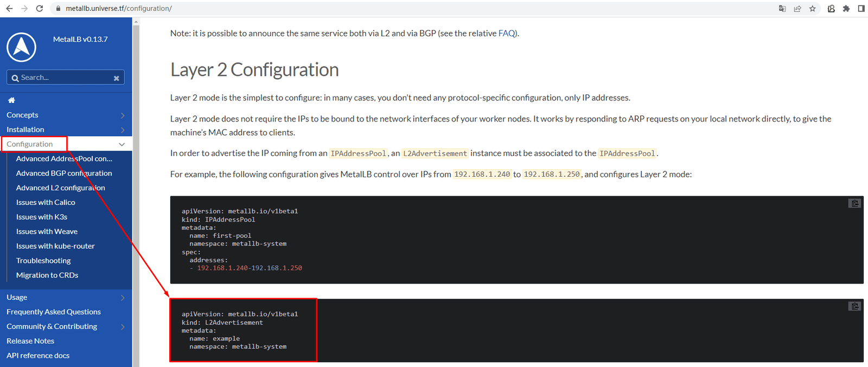Viewport: 868px width, 367px height.
Task: Open the Concepts menu item
Action: click(22, 115)
